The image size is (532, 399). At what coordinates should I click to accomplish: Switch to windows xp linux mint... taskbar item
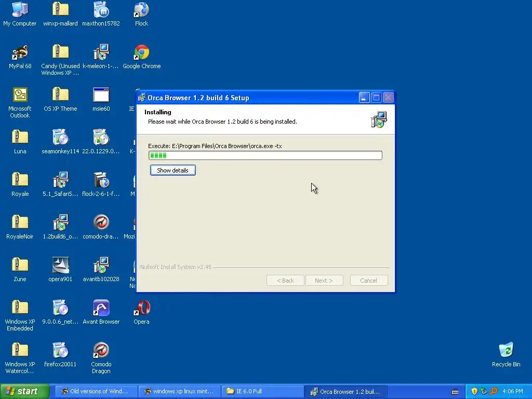180,391
